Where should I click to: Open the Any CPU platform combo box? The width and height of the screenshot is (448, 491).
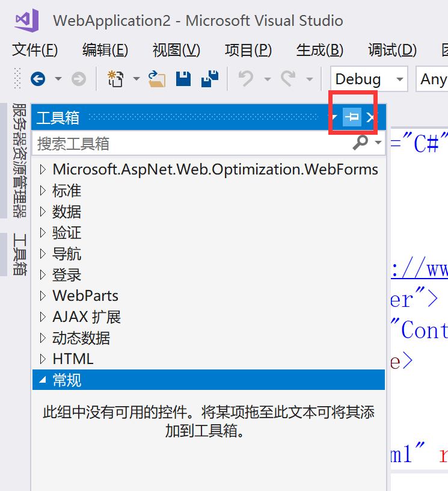tap(432, 79)
